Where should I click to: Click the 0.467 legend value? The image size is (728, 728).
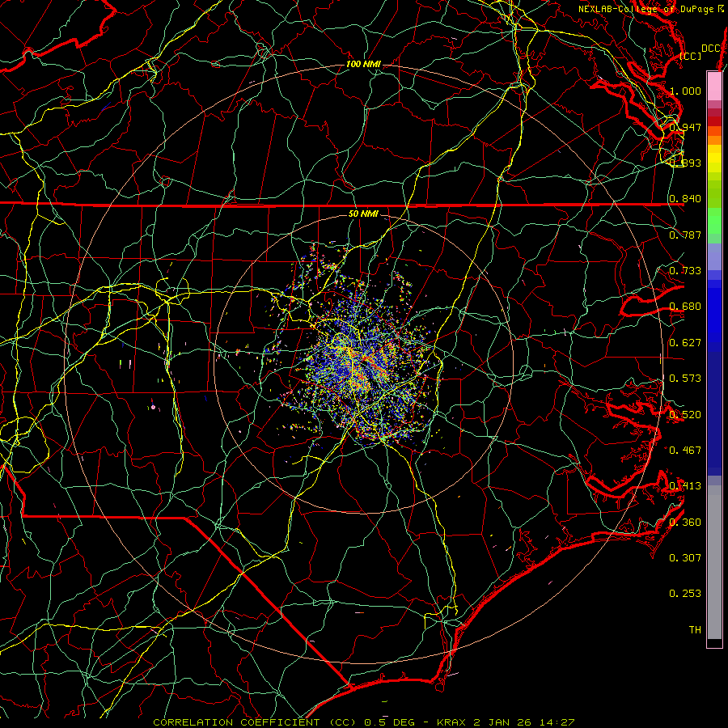[685, 451]
